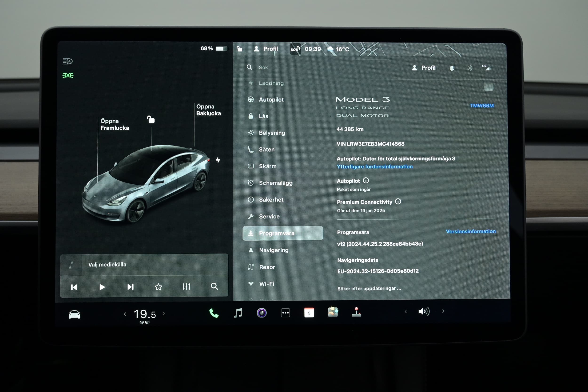Favorite the media with star icon

click(158, 287)
